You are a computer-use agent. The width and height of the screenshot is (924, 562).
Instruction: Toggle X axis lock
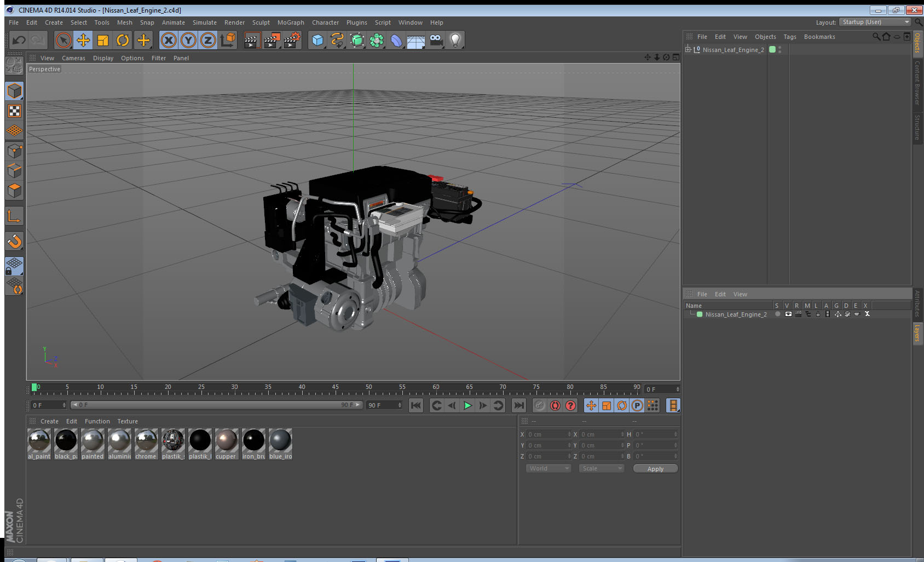169,40
